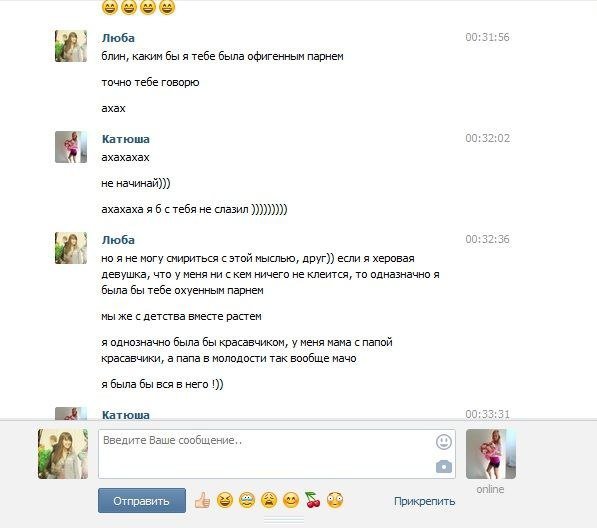Open your own avatar left of message box
597x528 pixels.
click(63, 454)
